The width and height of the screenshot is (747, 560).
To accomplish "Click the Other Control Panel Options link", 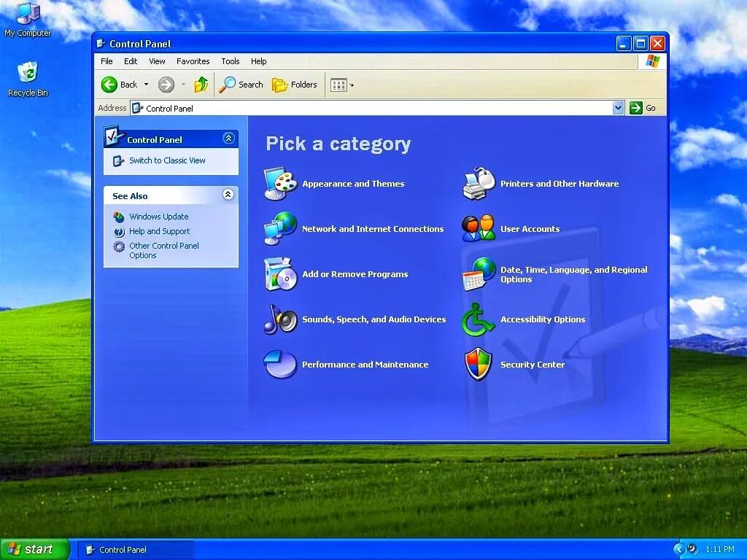I will point(164,251).
